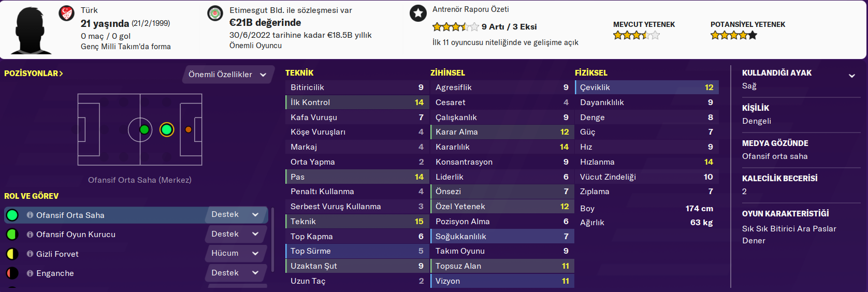
Task: Click the Etimesgut Bld. club badge
Action: coord(215,13)
